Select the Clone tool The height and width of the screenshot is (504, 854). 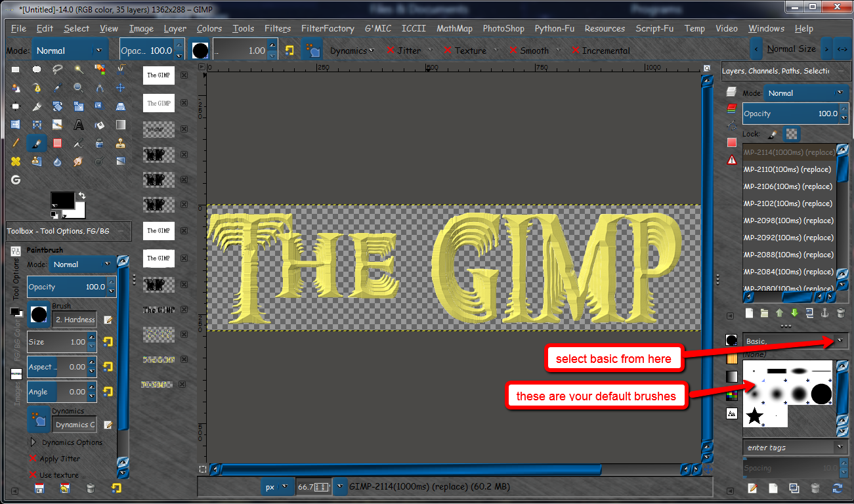point(121,143)
